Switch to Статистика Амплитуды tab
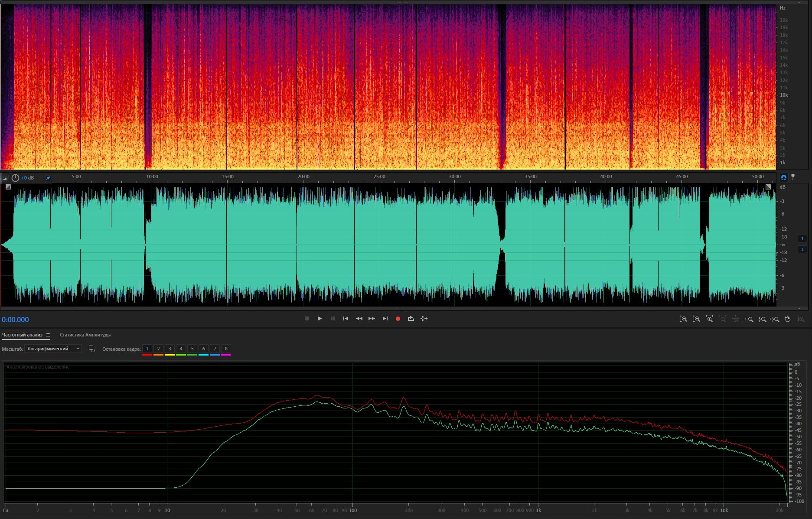812x519 pixels. pos(85,335)
